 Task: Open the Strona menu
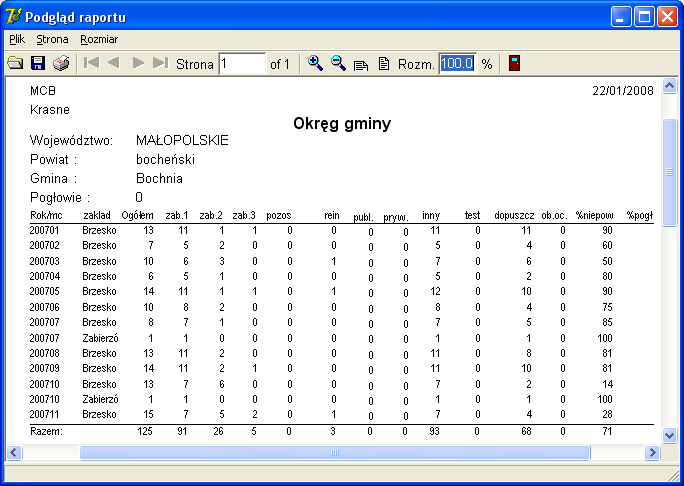[x=52, y=39]
